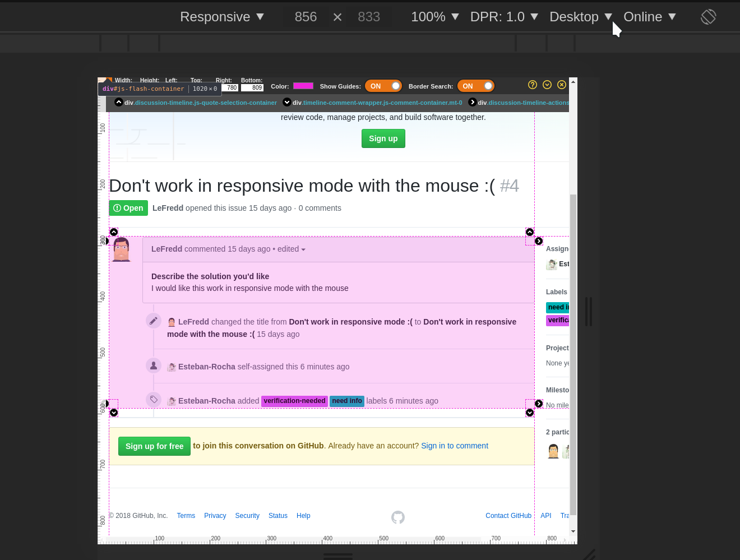Click the tag label-added timeline icon
This screenshot has height=560, width=740.
(x=154, y=399)
